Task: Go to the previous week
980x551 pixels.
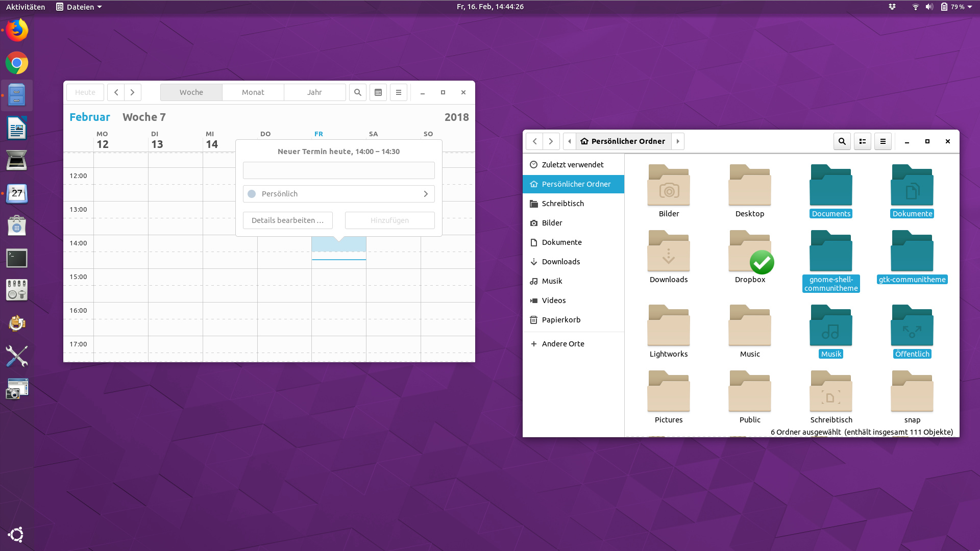Action: (116, 92)
